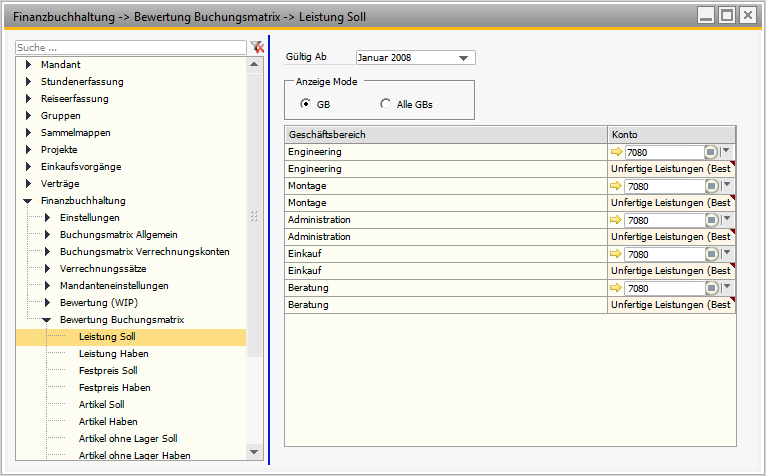Click the yellow link arrow in Engineering row
The image size is (766, 476).
616,152
